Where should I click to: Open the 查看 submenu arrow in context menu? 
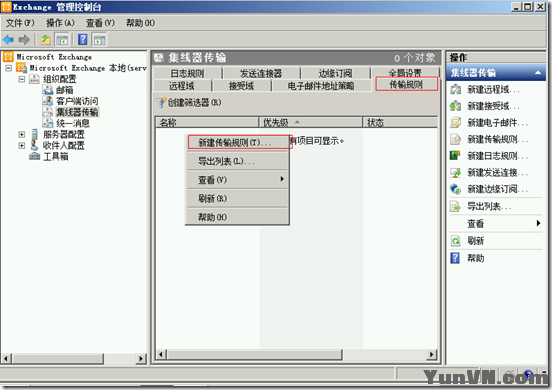282,179
